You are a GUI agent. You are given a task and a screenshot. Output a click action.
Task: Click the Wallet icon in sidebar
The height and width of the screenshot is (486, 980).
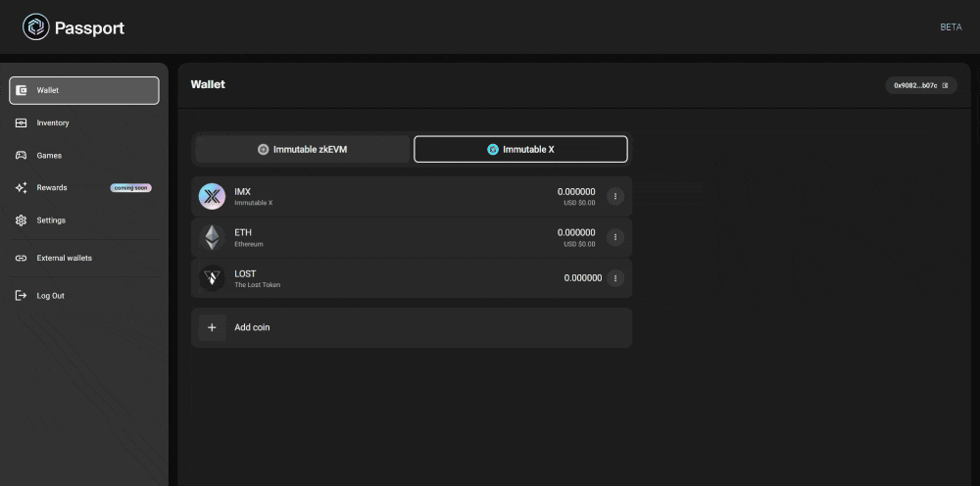pyautogui.click(x=22, y=90)
